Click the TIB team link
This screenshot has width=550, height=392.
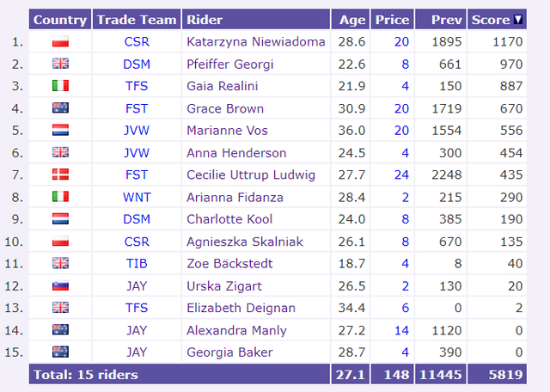(137, 264)
